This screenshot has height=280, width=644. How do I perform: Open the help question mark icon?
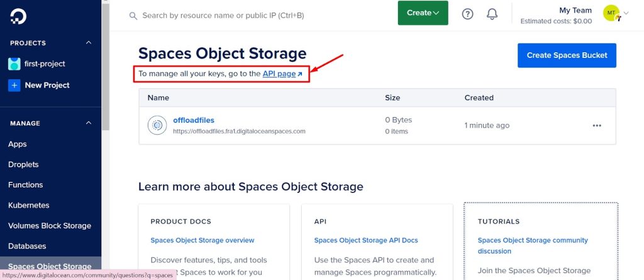point(467,14)
